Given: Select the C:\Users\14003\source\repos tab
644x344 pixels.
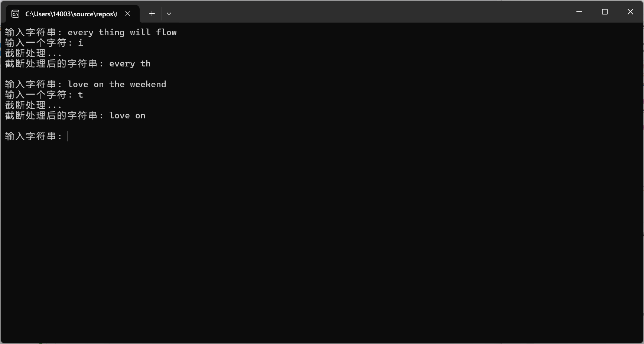Looking at the screenshot, I should click(73, 14).
